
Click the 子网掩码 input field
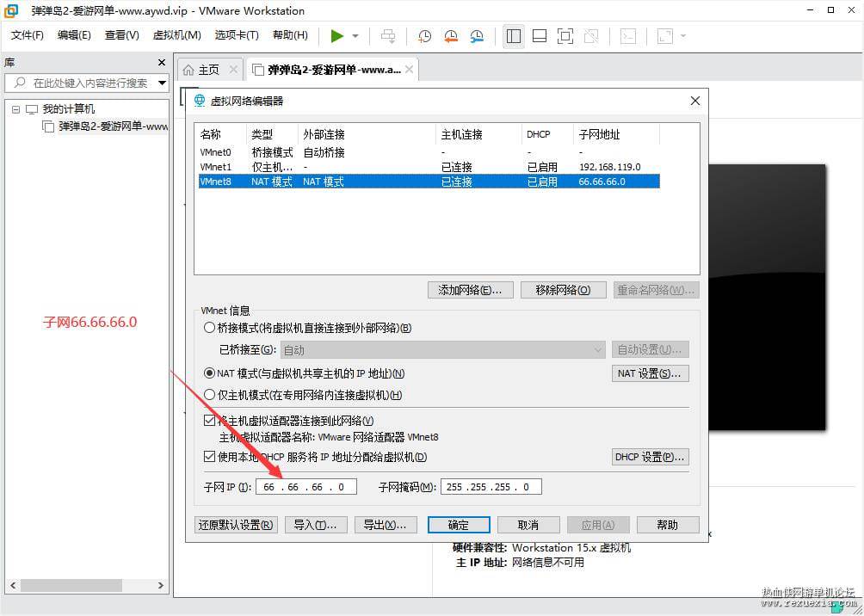491,486
